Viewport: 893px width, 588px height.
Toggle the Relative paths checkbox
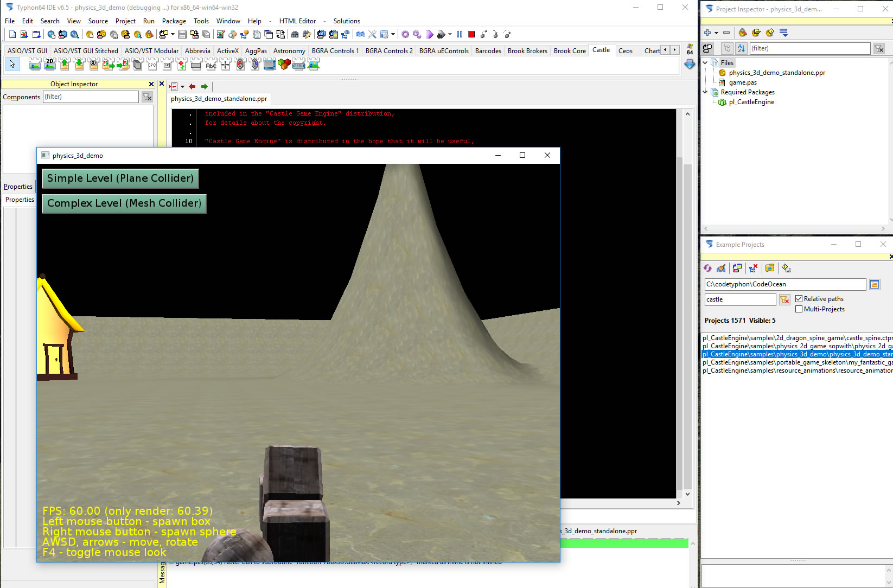pos(799,299)
